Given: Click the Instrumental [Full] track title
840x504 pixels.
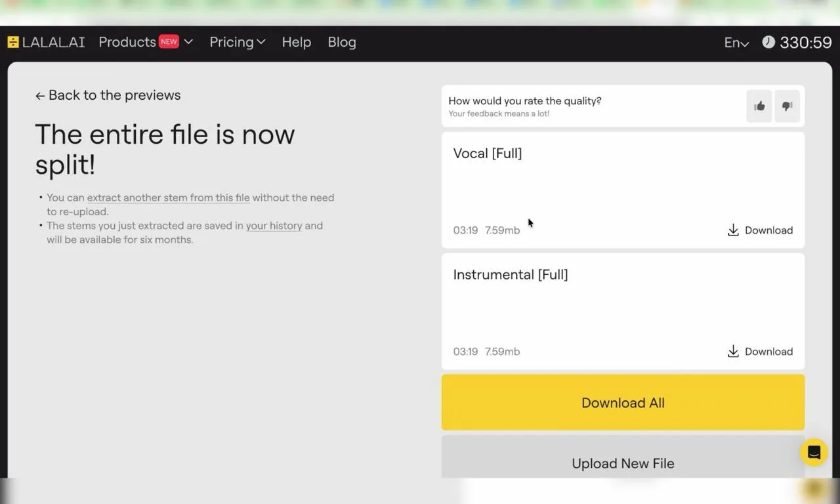Looking at the screenshot, I should click(x=511, y=275).
